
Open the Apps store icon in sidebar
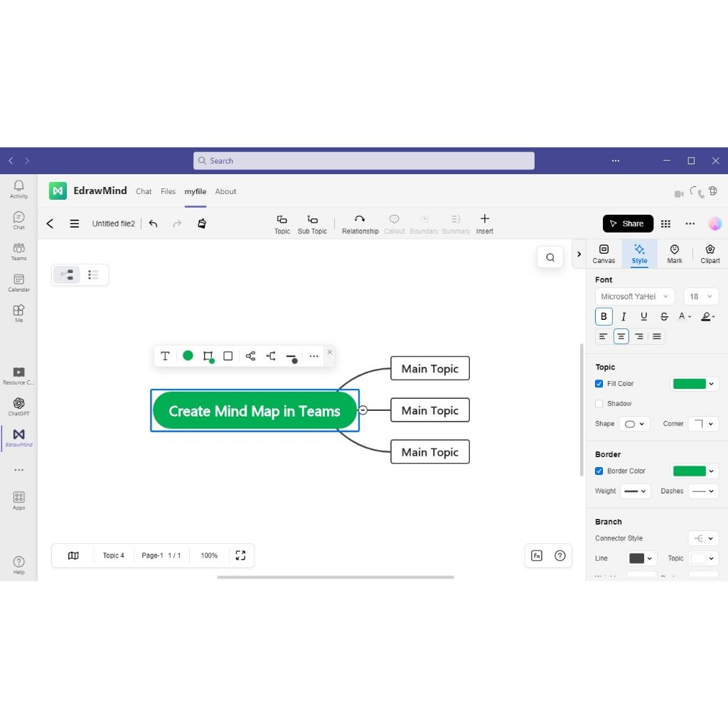pyautogui.click(x=18, y=500)
